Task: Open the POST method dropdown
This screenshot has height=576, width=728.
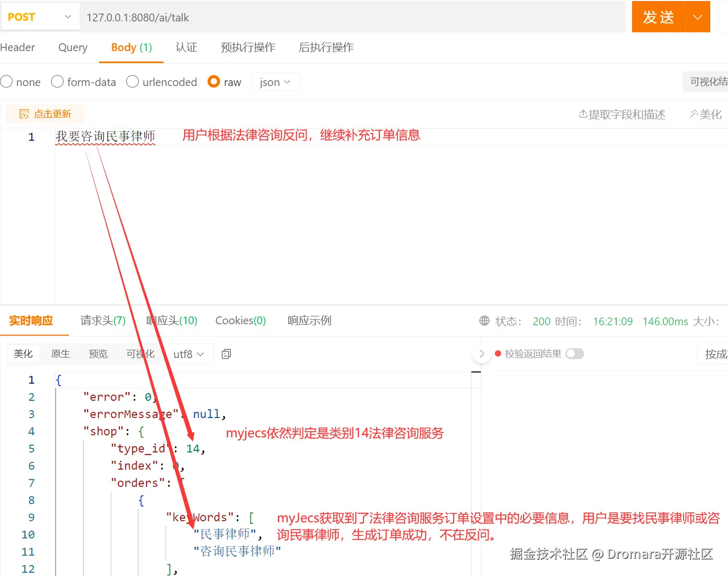Action: coord(40,16)
